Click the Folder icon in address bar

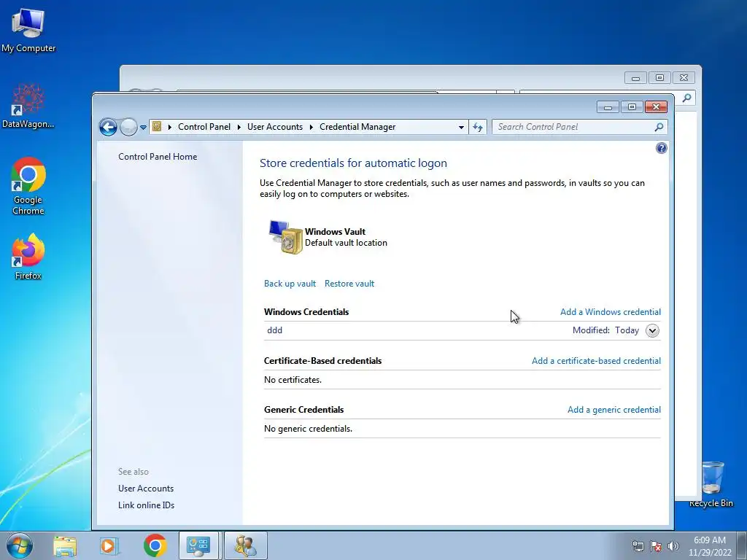click(x=157, y=127)
